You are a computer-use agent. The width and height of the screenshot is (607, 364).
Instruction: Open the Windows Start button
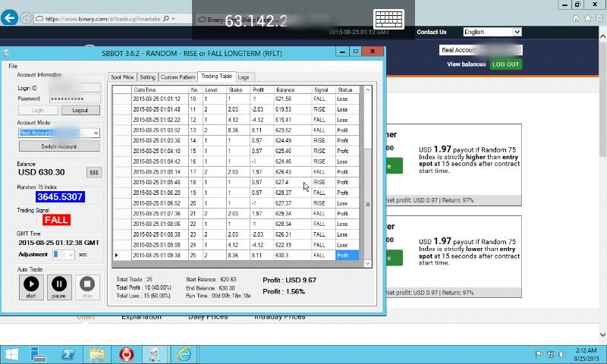click(x=11, y=354)
